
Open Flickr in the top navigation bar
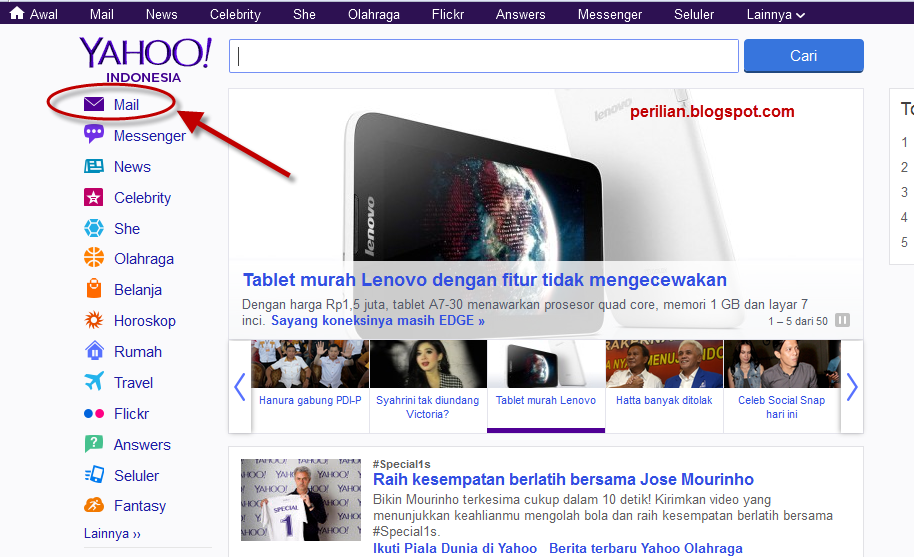pyautogui.click(x=448, y=15)
